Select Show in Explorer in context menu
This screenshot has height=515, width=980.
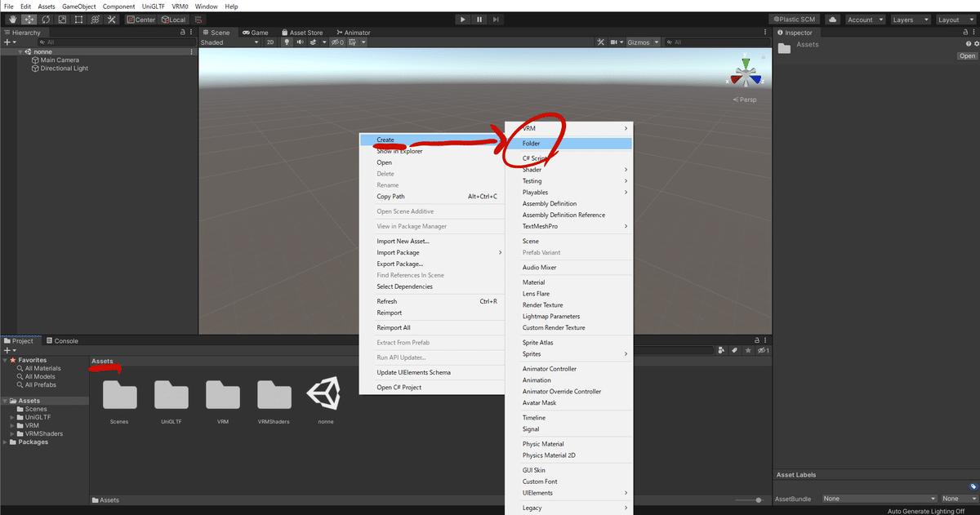[431, 151]
